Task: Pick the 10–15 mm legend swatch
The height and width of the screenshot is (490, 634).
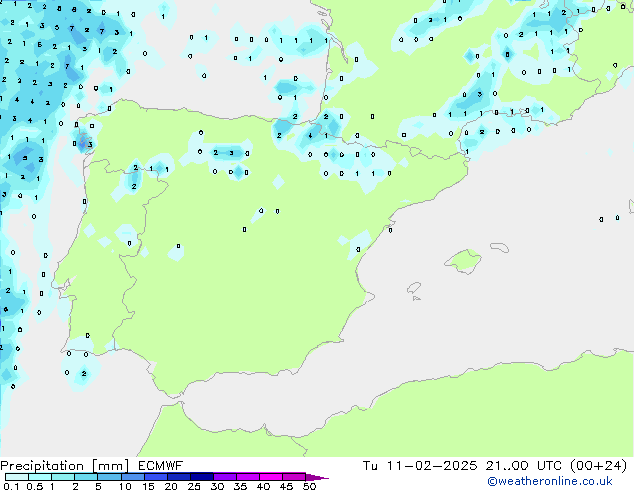Action: (x=132, y=477)
